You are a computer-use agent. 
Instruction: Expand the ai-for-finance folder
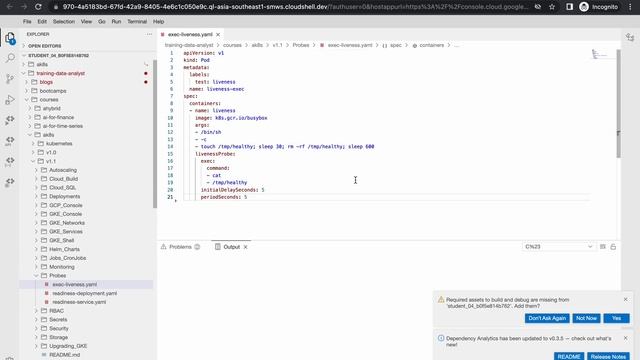click(58, 117)
